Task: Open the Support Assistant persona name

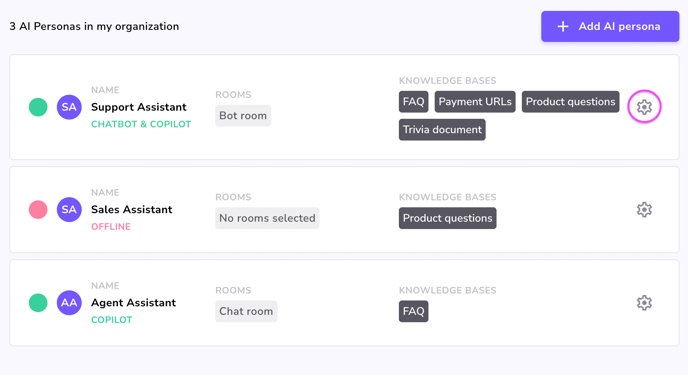Action: [x=139, y=107]
